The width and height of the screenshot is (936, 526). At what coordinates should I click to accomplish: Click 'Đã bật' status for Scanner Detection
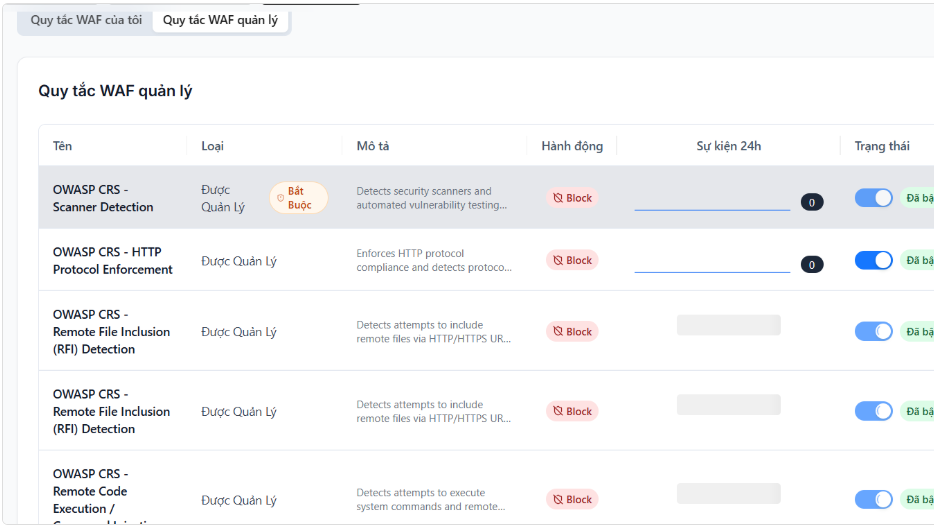tap(918, 198)
